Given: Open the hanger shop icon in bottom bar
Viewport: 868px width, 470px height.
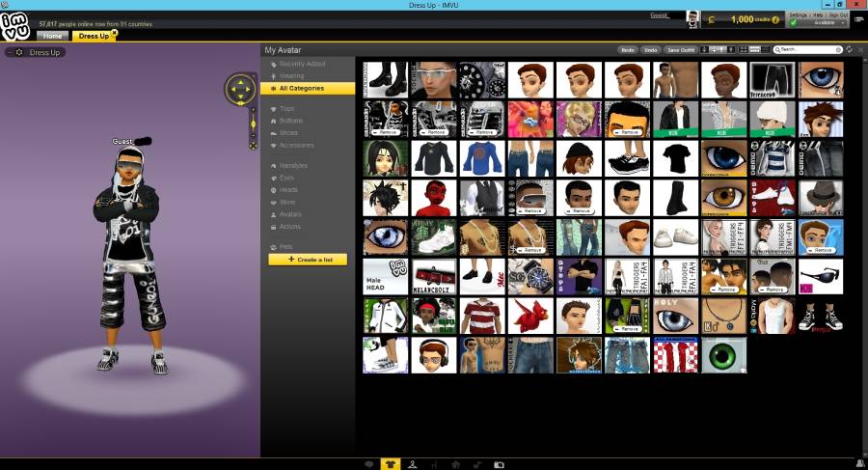Looking at the screenshot, I should coord(412,464).
